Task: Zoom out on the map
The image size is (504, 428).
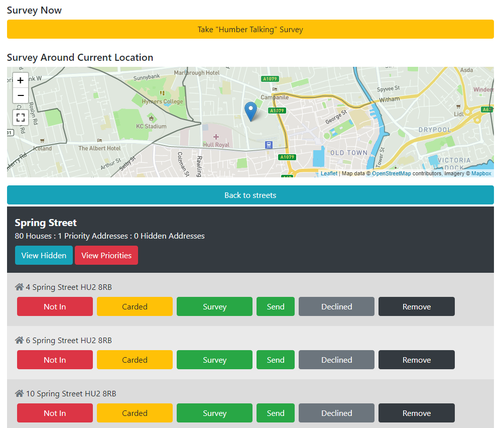Action: (21, 95)
